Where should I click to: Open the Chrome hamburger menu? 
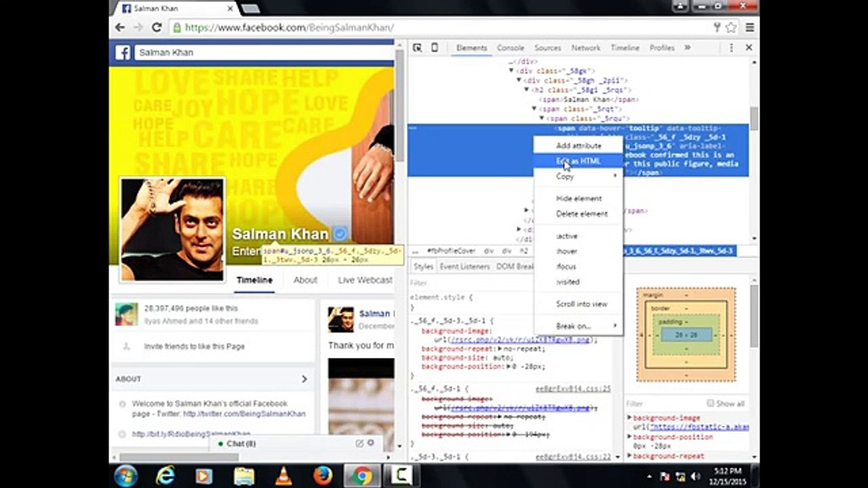click(749, 28)
